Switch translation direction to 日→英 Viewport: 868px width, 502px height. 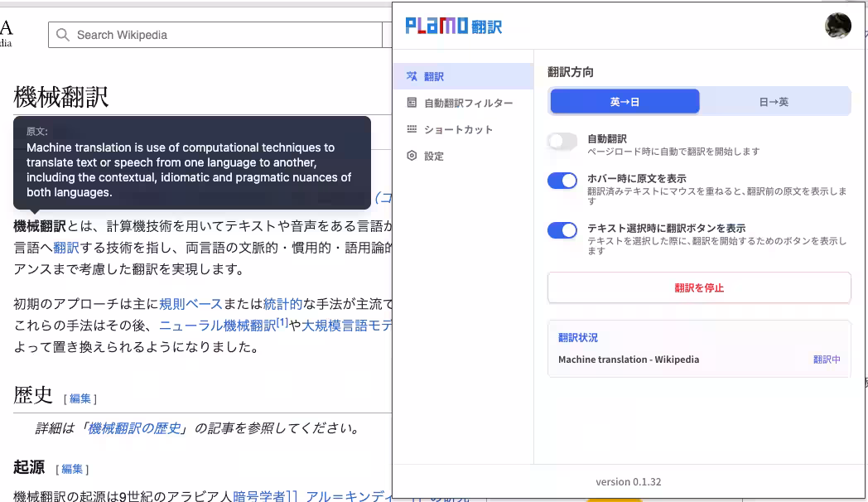point(774,100)
